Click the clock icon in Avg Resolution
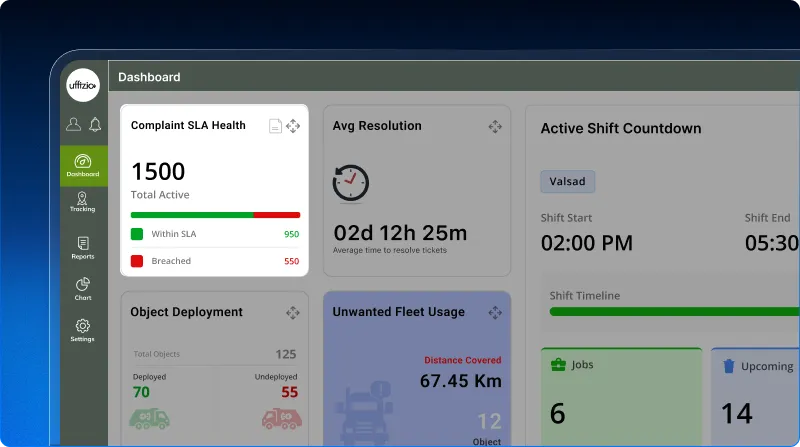This screenshot has width=800, height=447. point(351,183)
